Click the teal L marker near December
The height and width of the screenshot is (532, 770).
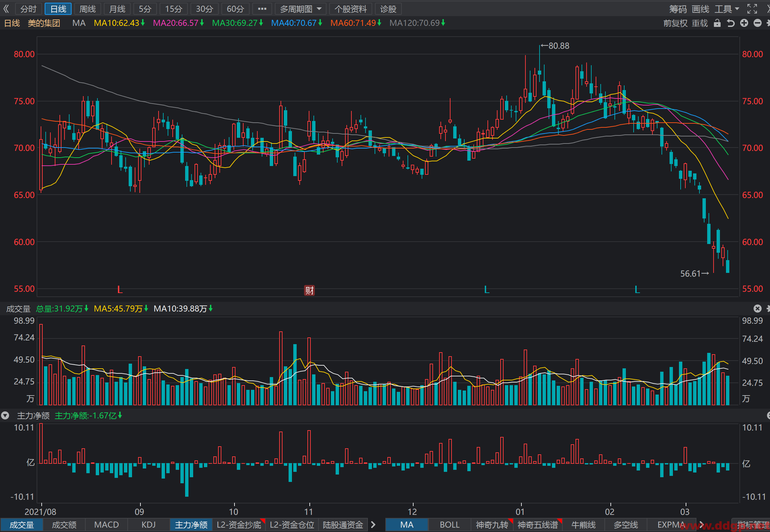coord(486,289)
